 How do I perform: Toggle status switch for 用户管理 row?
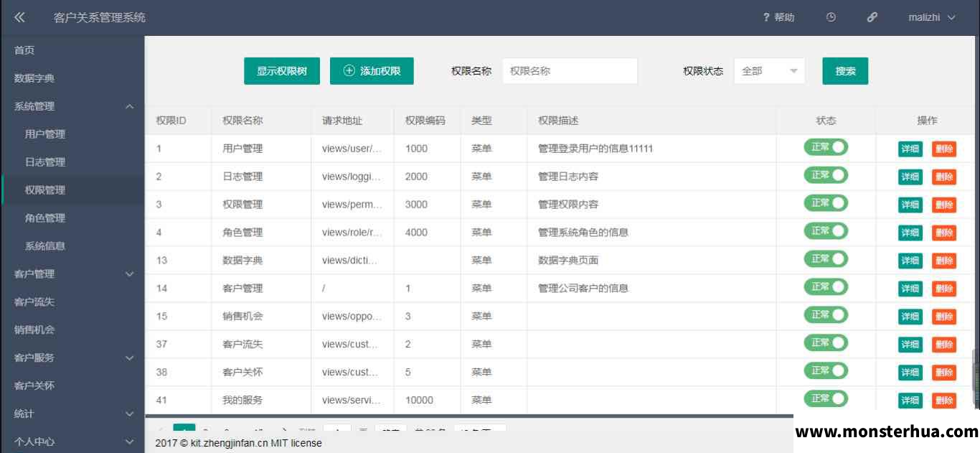coord(826,147)
